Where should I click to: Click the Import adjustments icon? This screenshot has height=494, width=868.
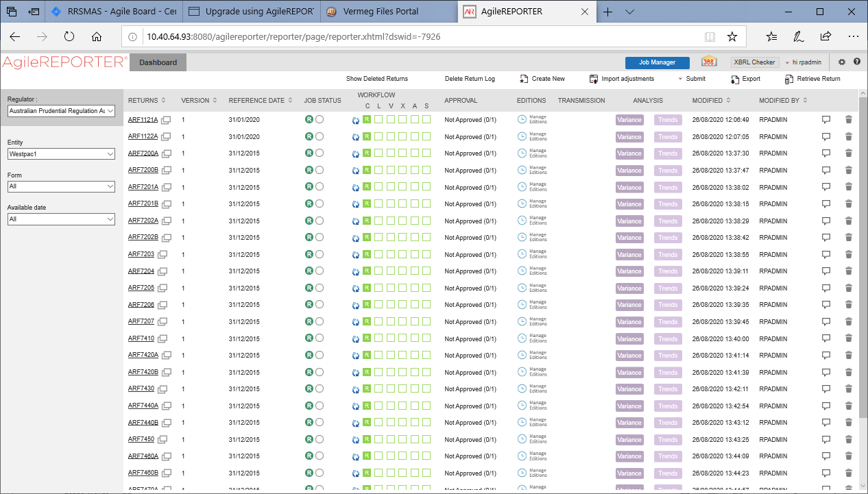click(x=592, y=78)
